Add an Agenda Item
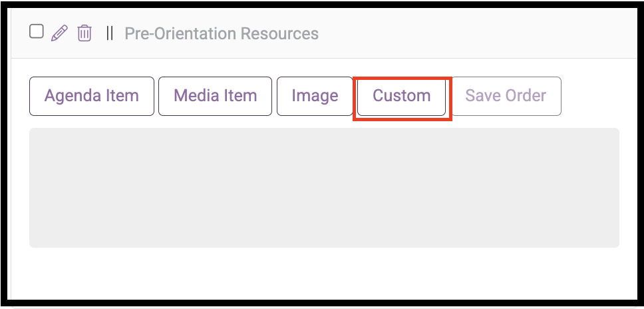Screen dimensions: 644x309 (92, 96)
